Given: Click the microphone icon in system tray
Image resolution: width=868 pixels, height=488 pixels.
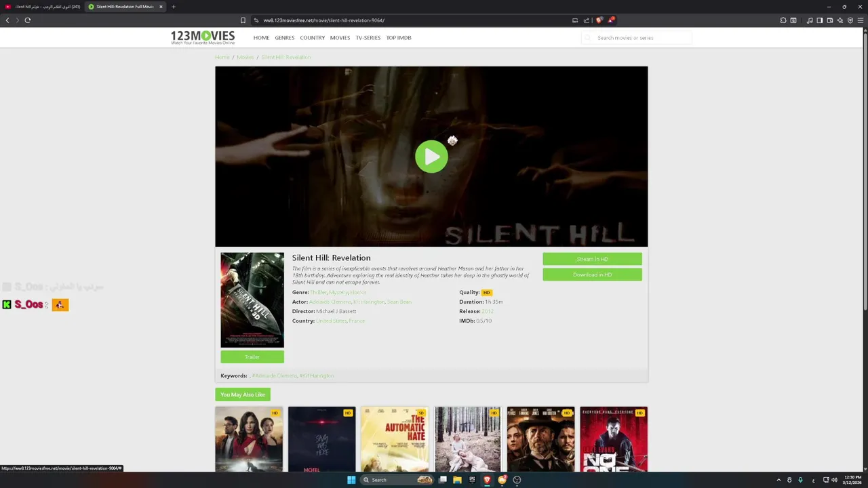Looking at the screenshot, I should [x=801, y=480].
